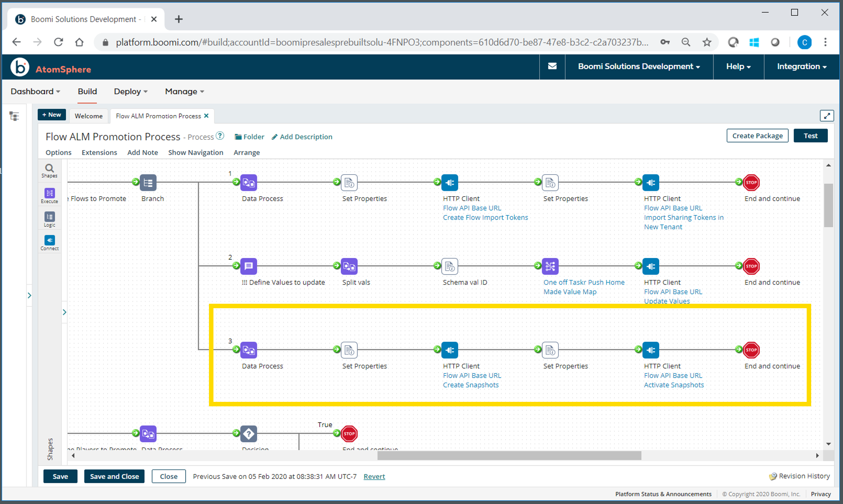Image resolution: width=843 pixels, height=504 pixels.
Task: Open the Integration service switcher dropdown
Action: coord(801,66)
